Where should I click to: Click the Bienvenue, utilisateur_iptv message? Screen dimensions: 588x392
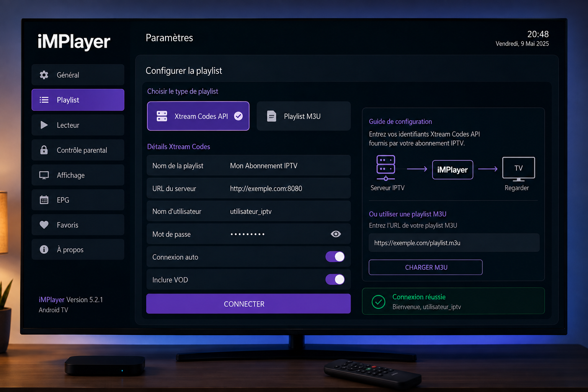pyautogui.click(x=426, y=307)
